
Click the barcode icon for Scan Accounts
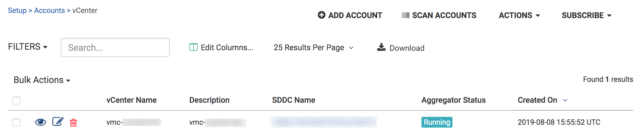(x=405, y=15)
